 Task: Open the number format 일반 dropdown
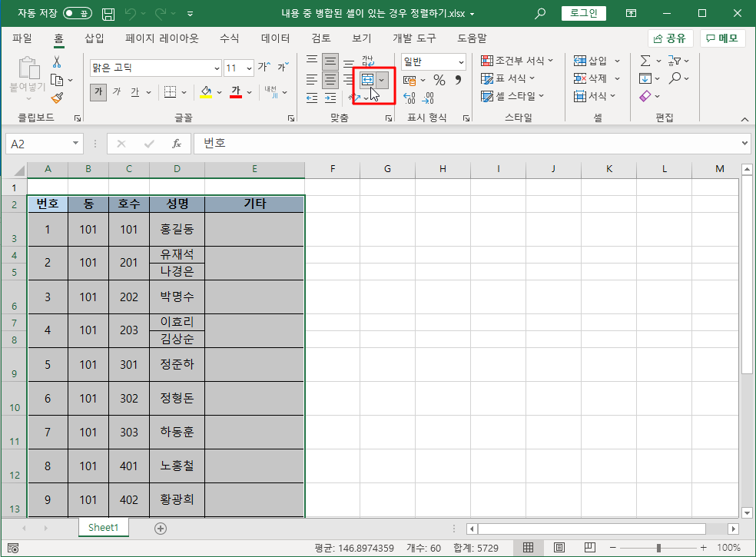[461, 61]
